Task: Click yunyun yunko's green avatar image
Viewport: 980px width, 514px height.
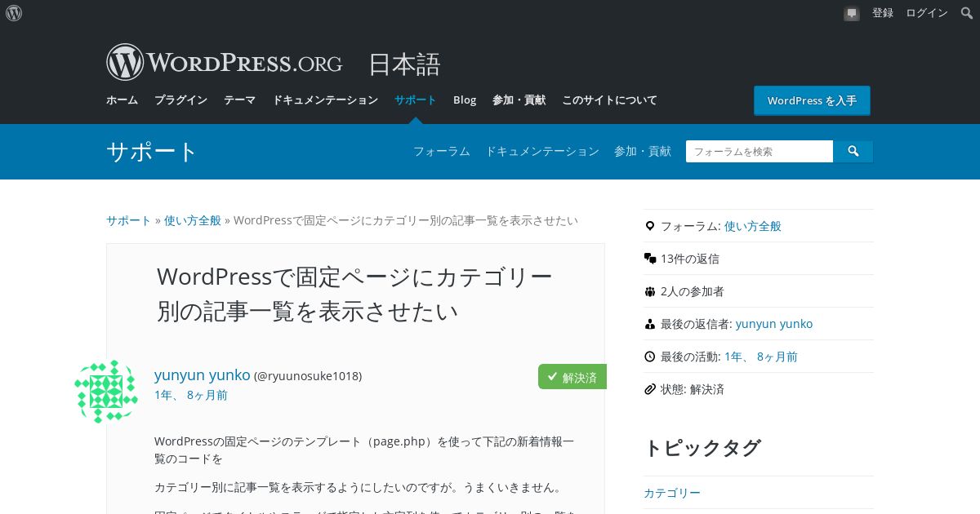Action: pos(106,392)
